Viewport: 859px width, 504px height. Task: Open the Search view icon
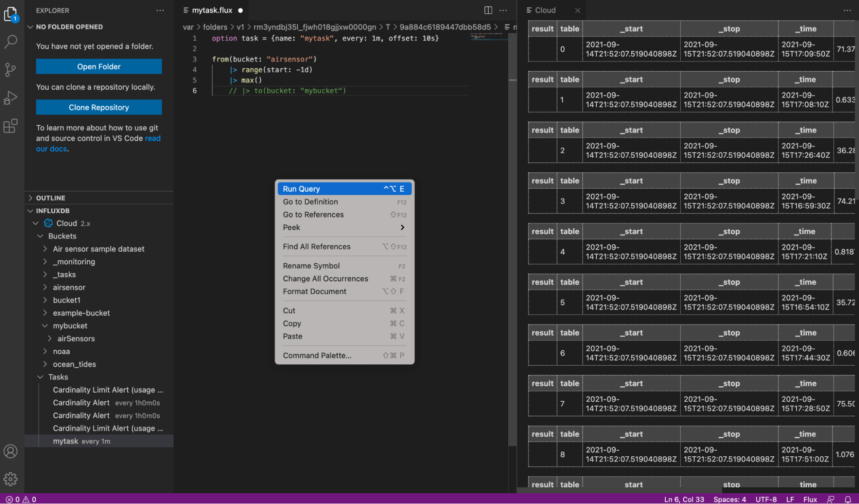click(x=11, y=42)
